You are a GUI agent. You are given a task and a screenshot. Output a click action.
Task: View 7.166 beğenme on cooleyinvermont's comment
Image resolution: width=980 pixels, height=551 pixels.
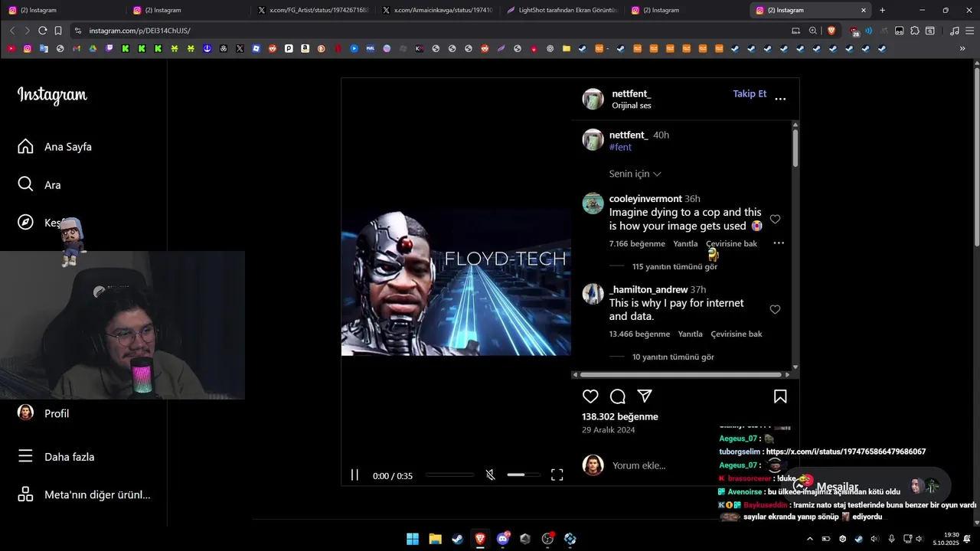click(x=637, y=243)
